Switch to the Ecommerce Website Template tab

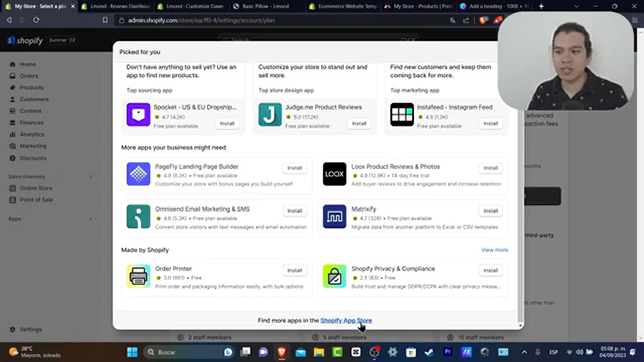click(x=343, y=6)
